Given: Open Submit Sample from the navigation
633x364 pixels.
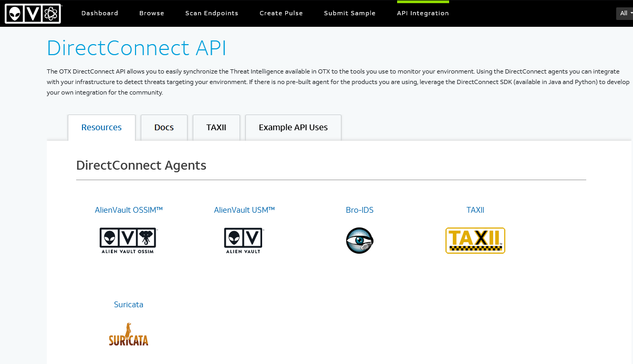Looking at the screenshot, I should pyautogui.click(x=350, y=13).
